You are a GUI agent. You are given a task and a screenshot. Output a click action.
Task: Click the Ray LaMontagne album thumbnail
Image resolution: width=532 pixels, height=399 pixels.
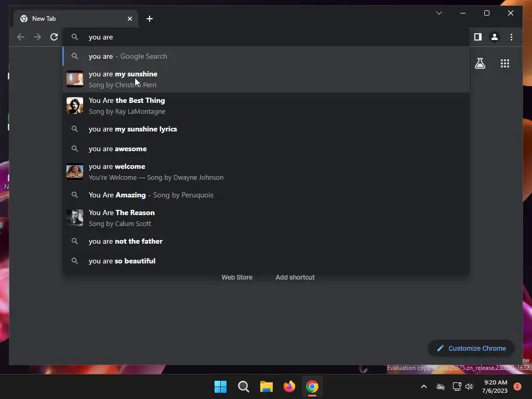pyautogui.click(x=75, y=105)
